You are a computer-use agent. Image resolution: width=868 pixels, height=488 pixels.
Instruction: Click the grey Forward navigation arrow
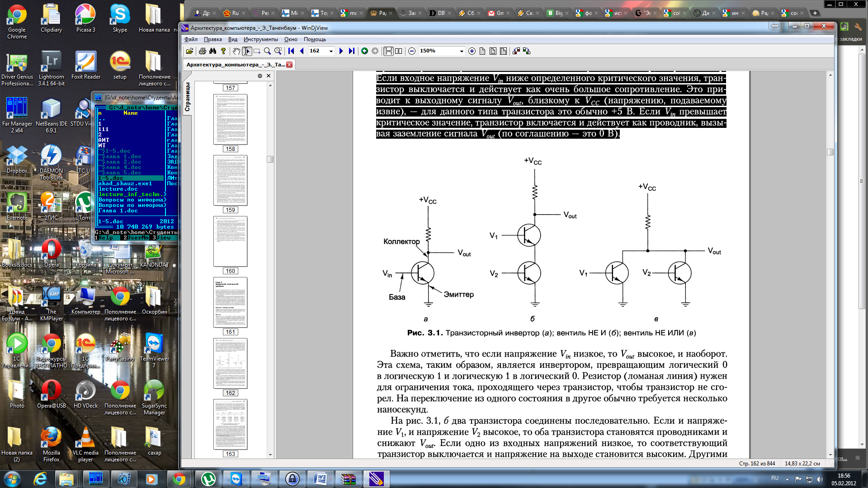click(375, 51)
